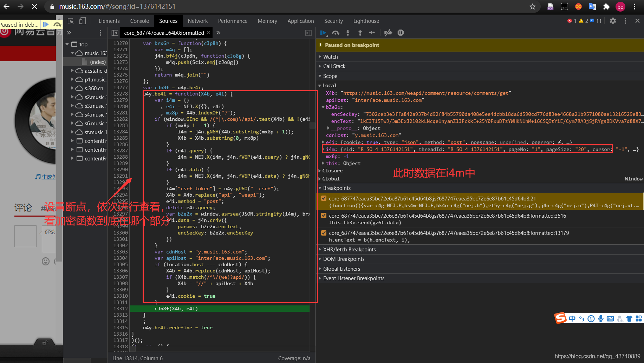Viewport: 644px width, 363px height.
Task: Uncheck breakpoint at formatted:13179
Action: 324,233
